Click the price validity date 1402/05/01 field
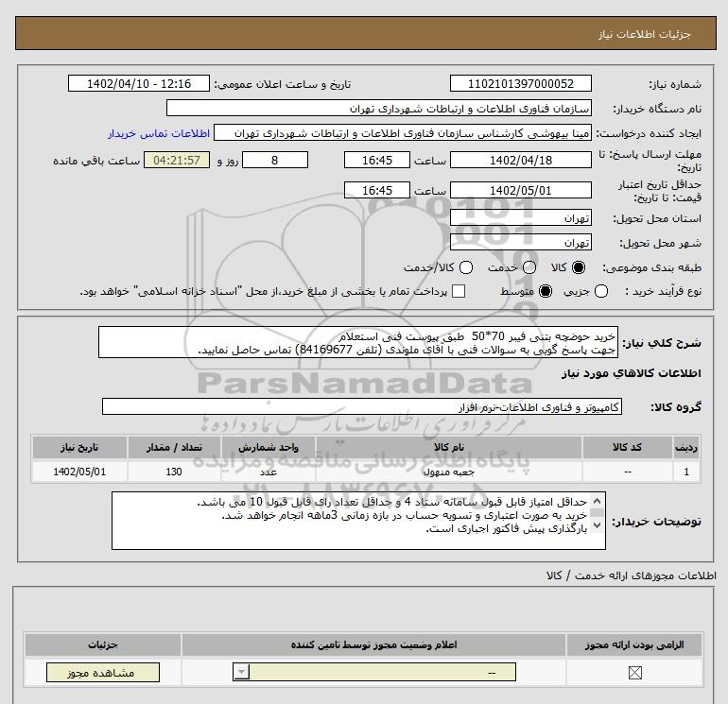The image size is (728, 704). tap(520, 190)
